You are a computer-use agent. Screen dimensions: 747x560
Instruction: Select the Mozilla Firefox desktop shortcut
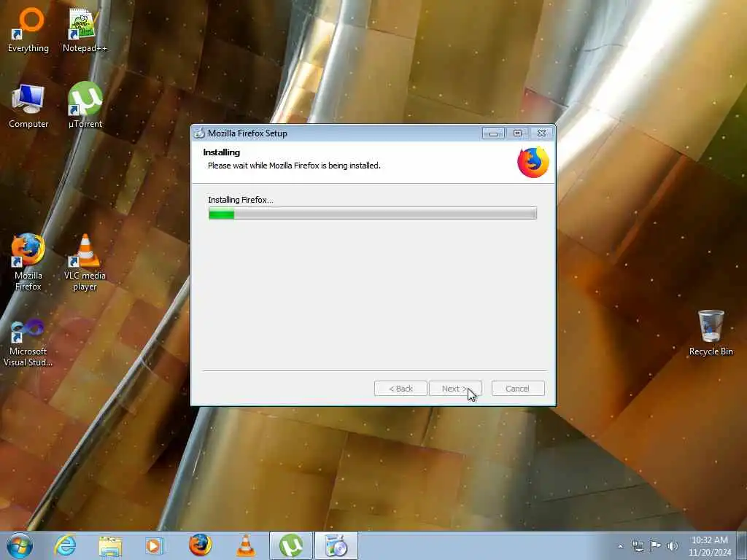pyautogui.click(x=28, y=262)
